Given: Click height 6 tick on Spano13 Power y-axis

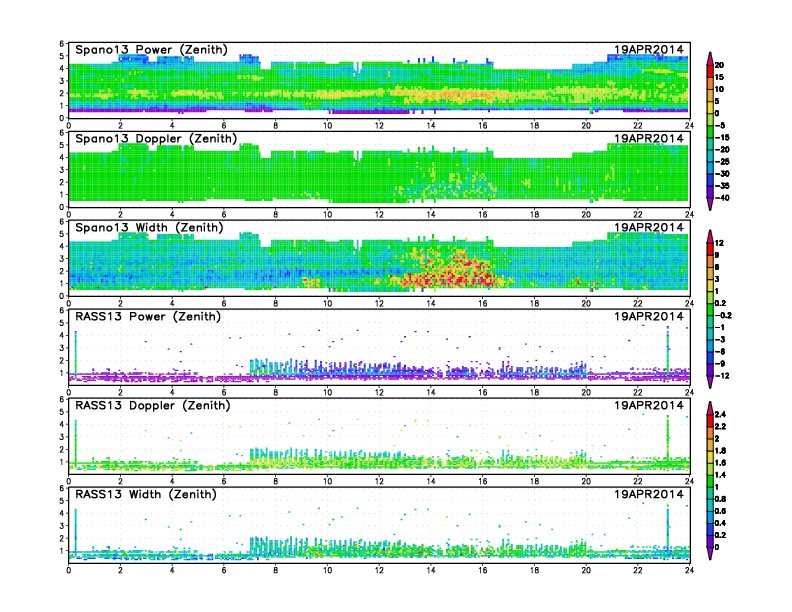Looking at the screenshot, I should tap(62, 43).
